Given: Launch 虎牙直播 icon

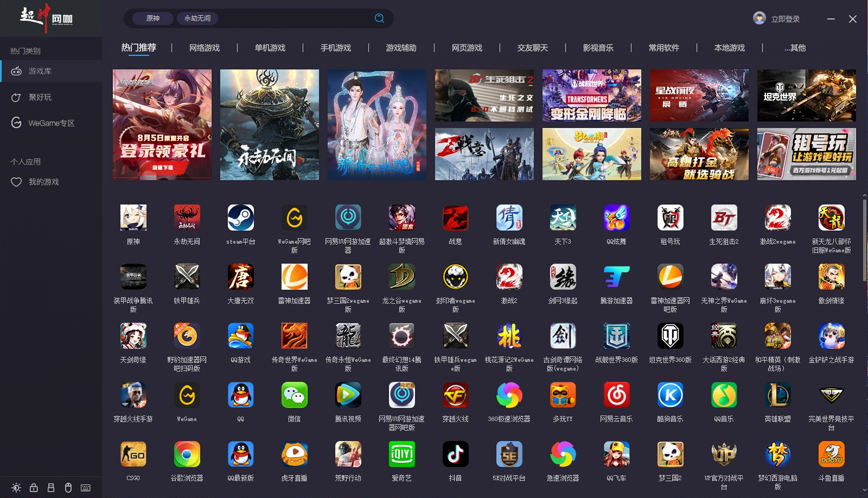Looking at the screenshot, I should (x=295, y=454).
